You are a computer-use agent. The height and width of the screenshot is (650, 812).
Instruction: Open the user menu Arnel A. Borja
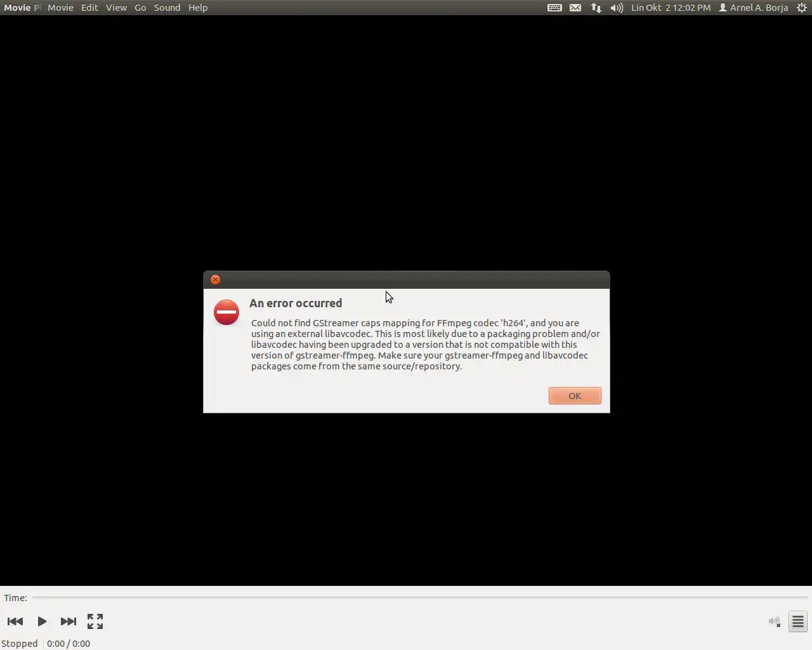pos(754,8)
